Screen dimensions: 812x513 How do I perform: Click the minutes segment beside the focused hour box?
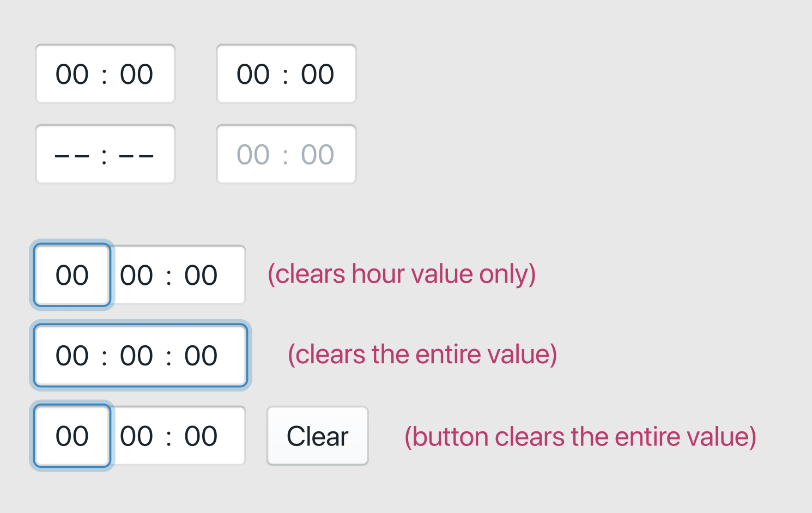click(137, 275)
